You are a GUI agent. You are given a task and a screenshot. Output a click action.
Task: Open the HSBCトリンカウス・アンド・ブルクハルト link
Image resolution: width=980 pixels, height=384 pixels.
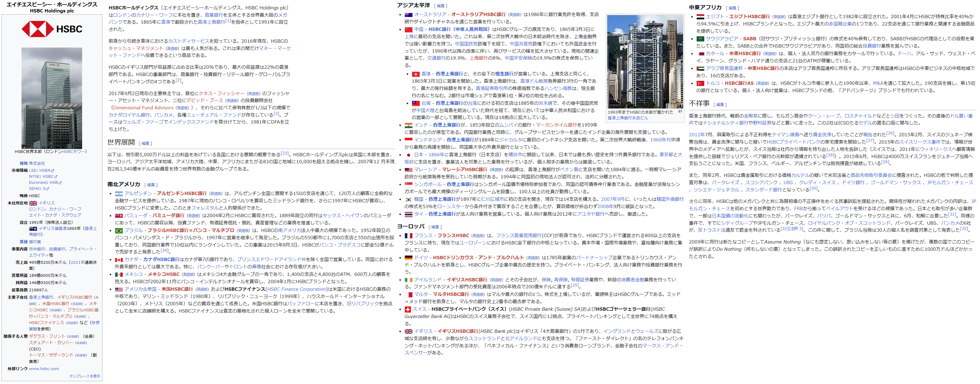(x=478, y=258)
